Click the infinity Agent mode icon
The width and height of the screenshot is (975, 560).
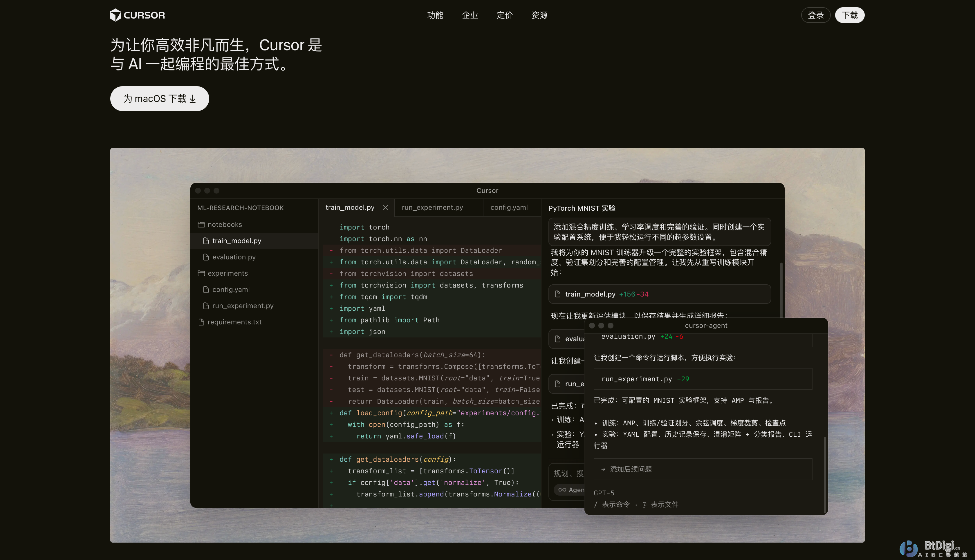(x=562, y=489)
